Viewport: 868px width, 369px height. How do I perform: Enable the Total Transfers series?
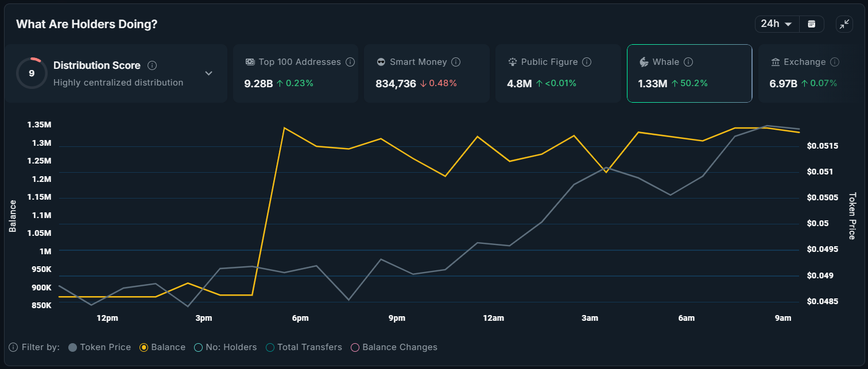(304, 347)
